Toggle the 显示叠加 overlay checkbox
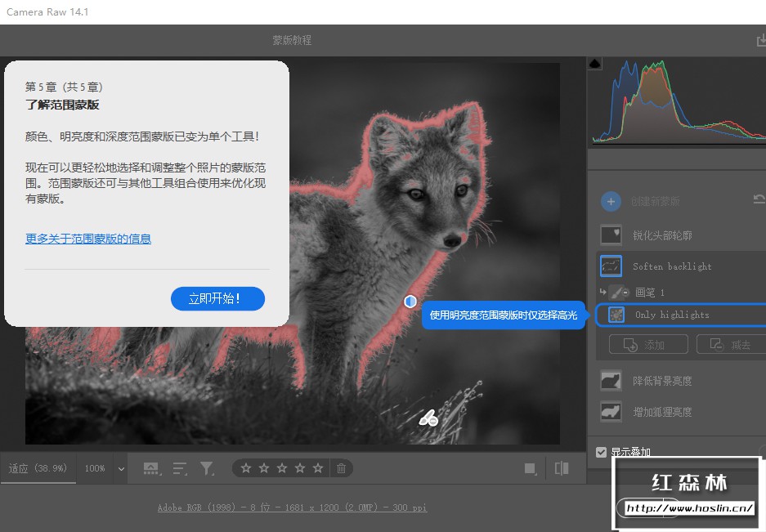This screenshot has height=532, width=766. click(x=602, y=453)
